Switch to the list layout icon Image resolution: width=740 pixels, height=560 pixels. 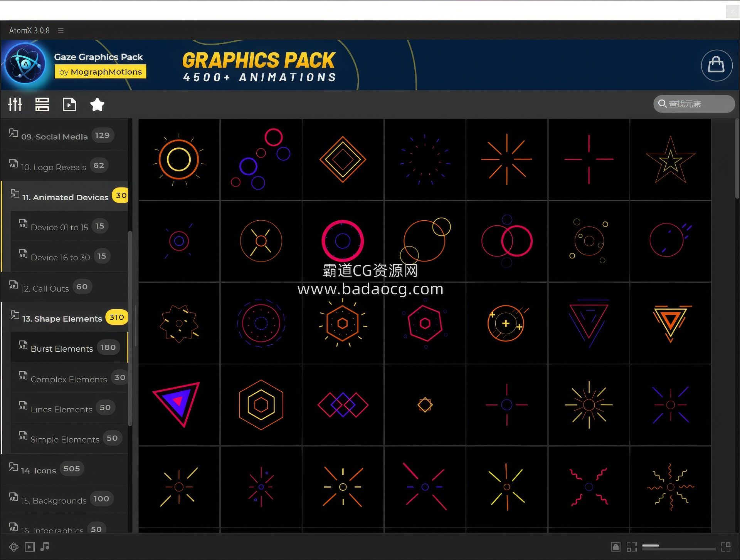(42, 104)
